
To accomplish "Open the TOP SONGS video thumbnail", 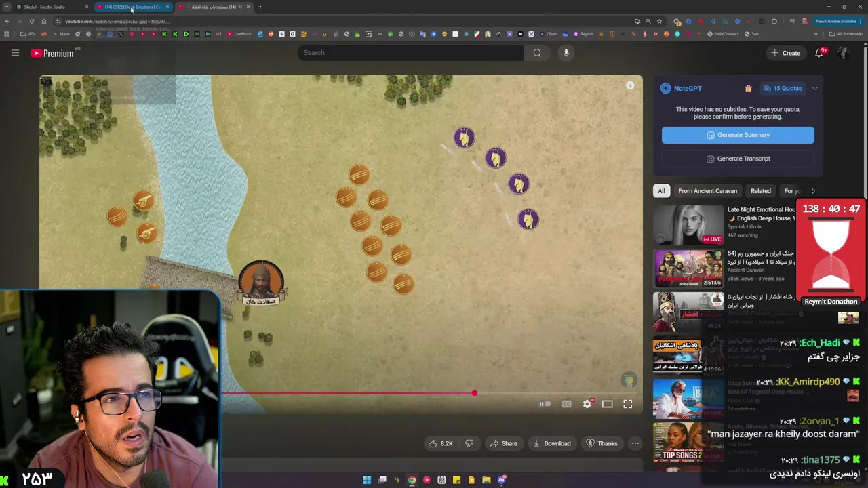I will coord(688,442).
